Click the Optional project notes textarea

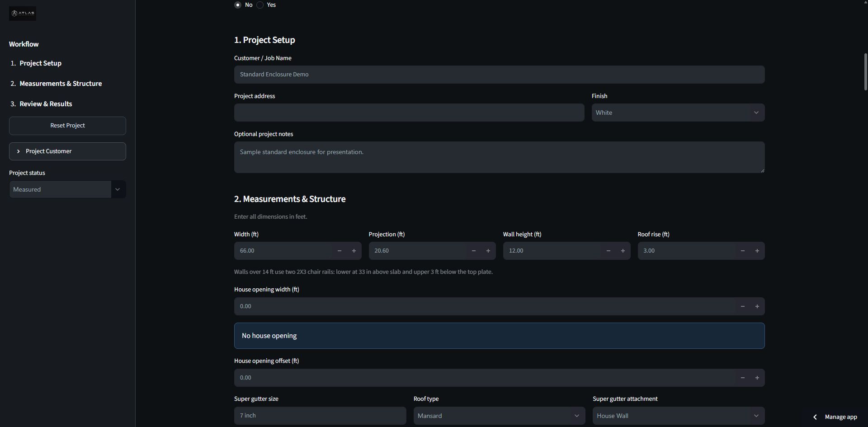[x=499, y=157]
